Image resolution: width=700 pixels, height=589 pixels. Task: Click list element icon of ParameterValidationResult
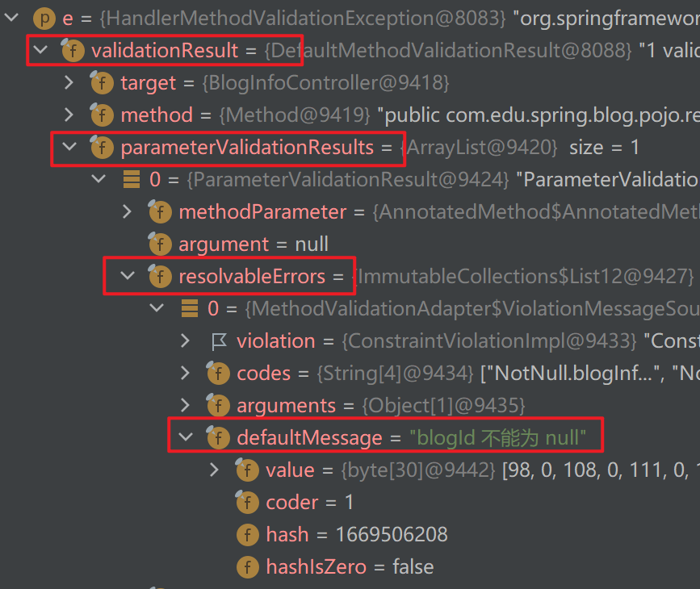[x=132, y=179]
